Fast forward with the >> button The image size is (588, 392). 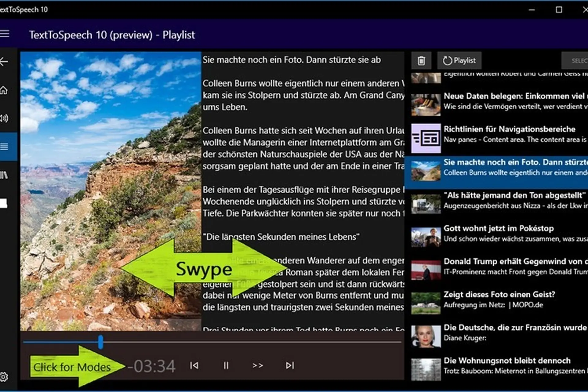coord(258,365)
